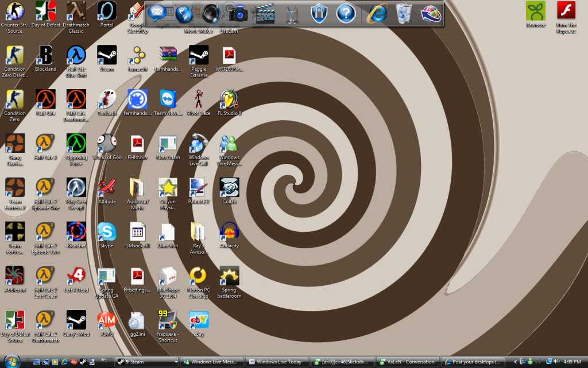Launch the TeamViewer shortcut
Screen dimensions: 588x368
168,99
